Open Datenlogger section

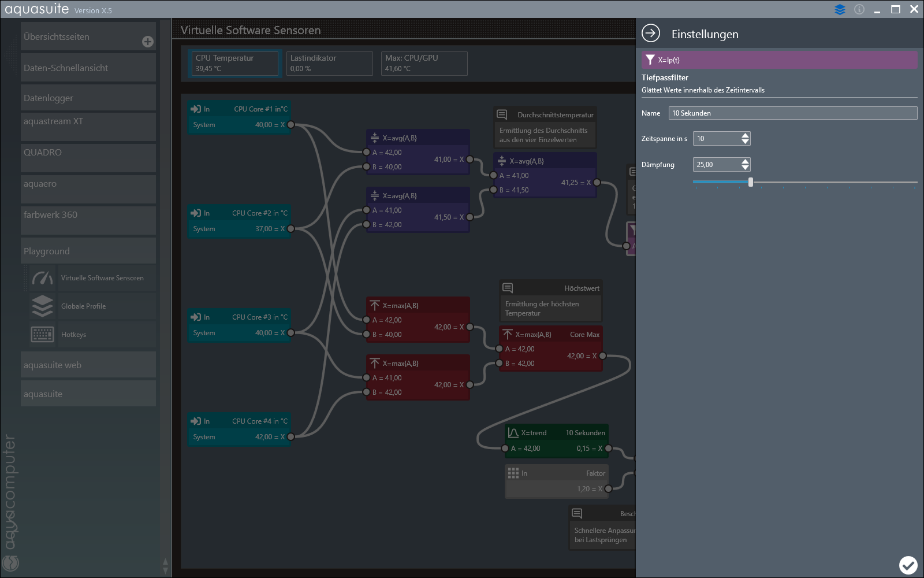[x=88, y=98]
